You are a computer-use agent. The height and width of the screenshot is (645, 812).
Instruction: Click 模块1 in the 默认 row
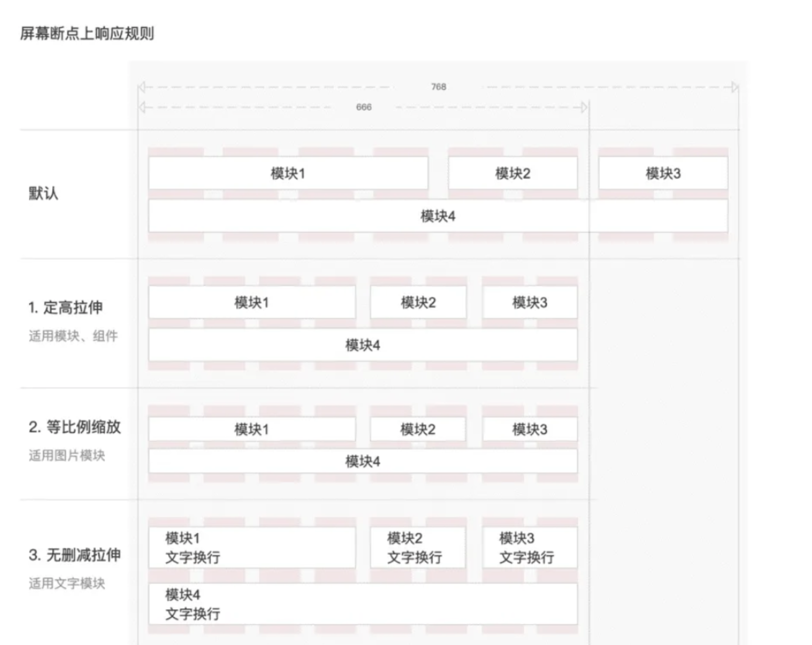[288, 173]
